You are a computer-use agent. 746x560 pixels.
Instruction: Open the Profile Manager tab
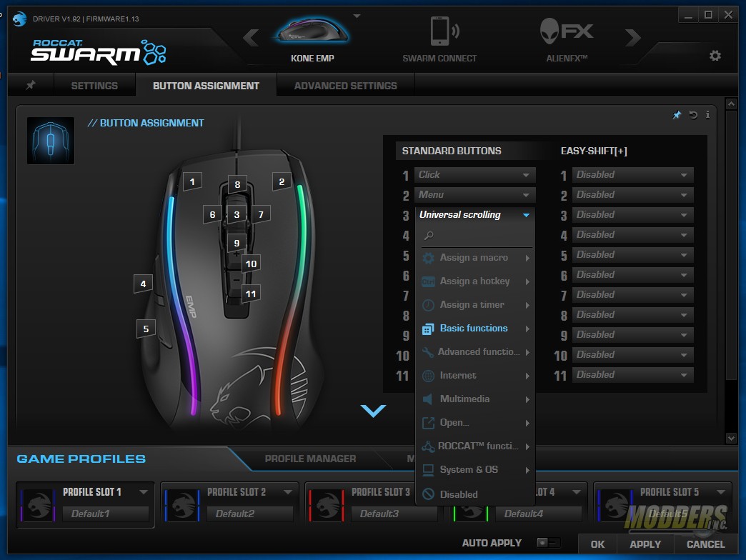tap(310, 459)
